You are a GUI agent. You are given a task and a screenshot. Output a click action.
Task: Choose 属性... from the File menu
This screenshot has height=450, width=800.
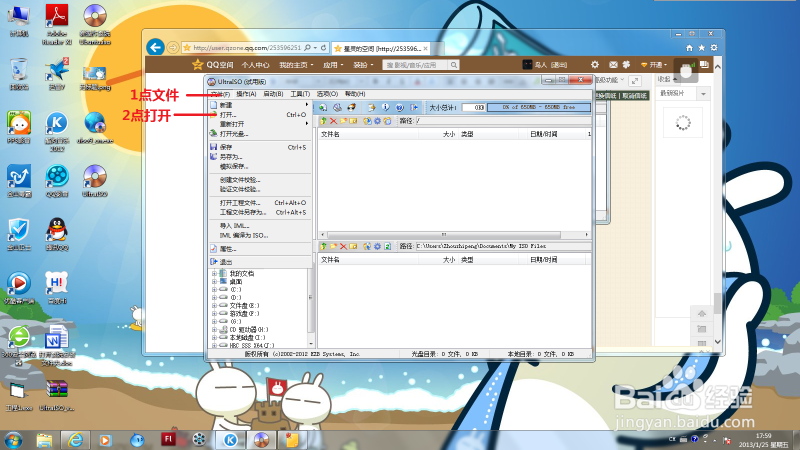click(259, 249)
